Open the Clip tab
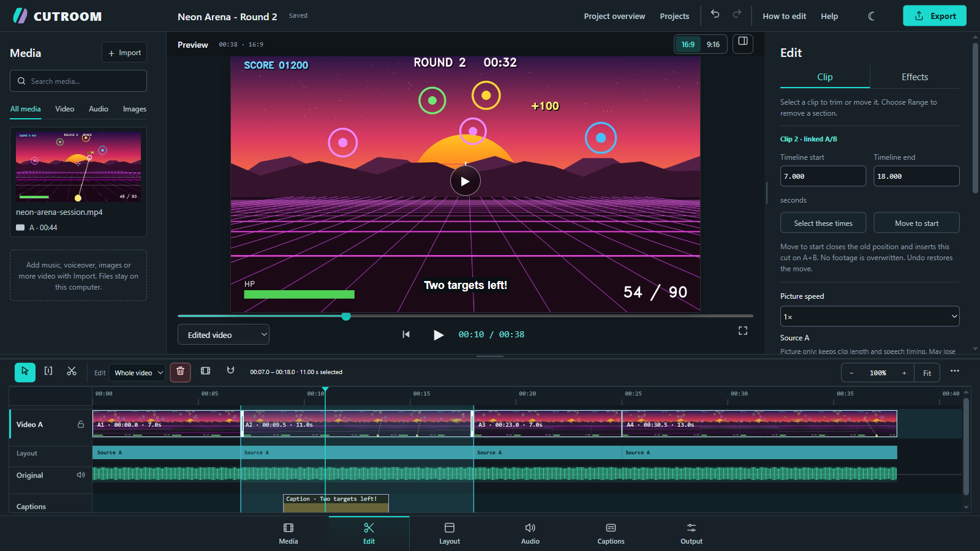Viewport: 980px width, 551px height. [x=824, y=77]
